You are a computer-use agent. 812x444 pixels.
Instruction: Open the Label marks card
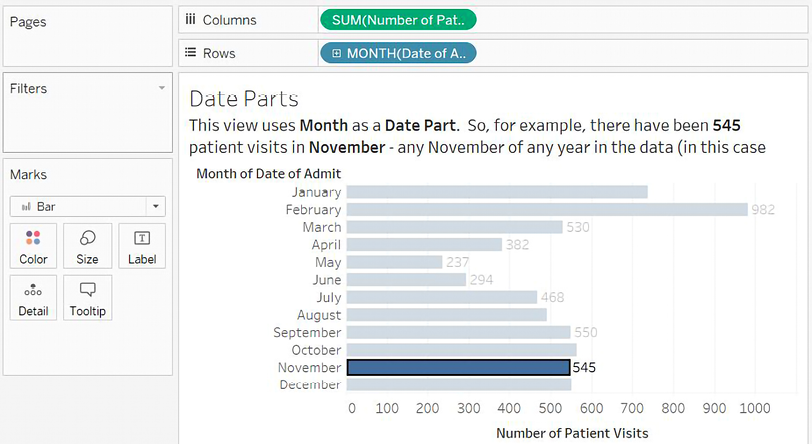click(x=142, y=246)
